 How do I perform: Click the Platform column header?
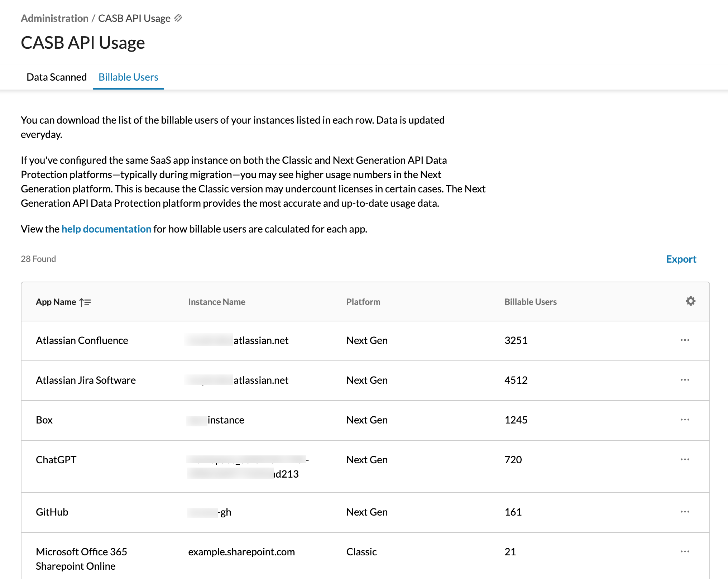tap(363, 302)
